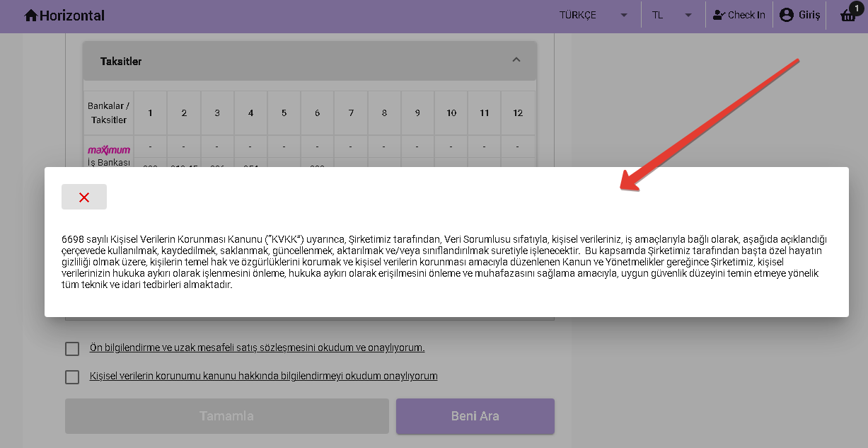Click the Maximum card logo
Viewport: 868px width, 448px height.
[x=108, y=150]
